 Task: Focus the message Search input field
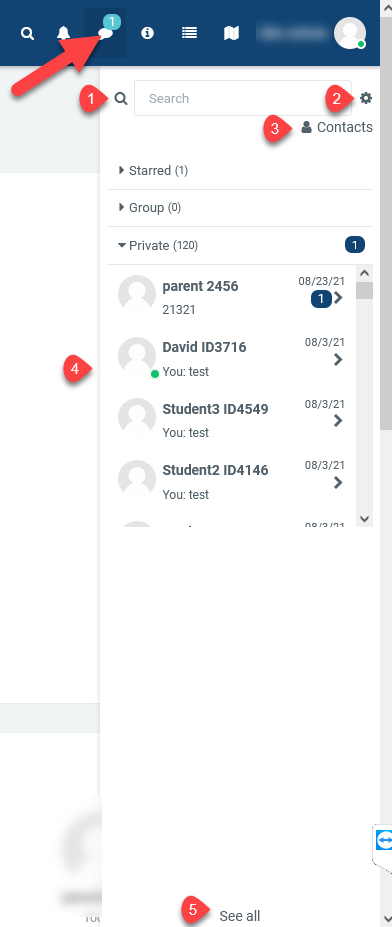pos(243,98)
